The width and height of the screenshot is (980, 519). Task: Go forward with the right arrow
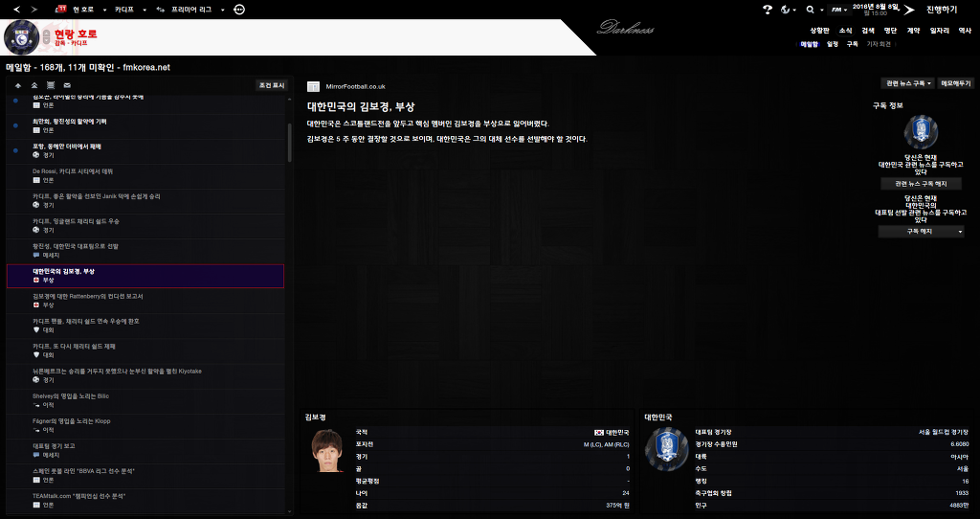pos(33,10)
